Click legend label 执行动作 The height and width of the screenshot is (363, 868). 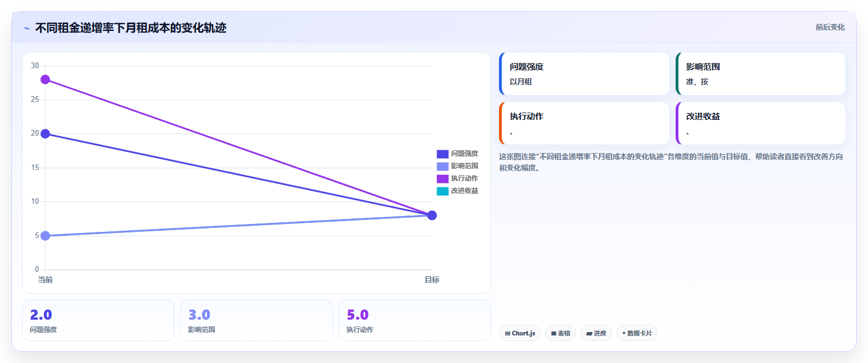(465, 178)
